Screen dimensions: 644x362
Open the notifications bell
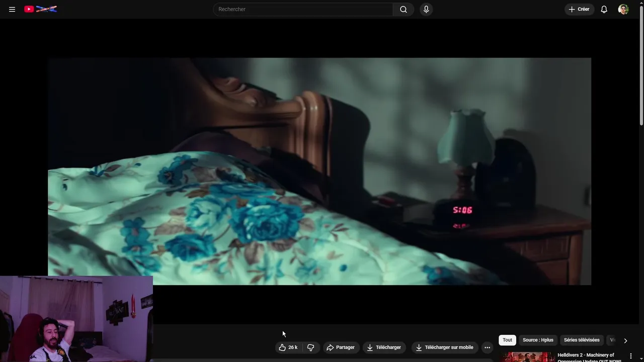(604, 9)
